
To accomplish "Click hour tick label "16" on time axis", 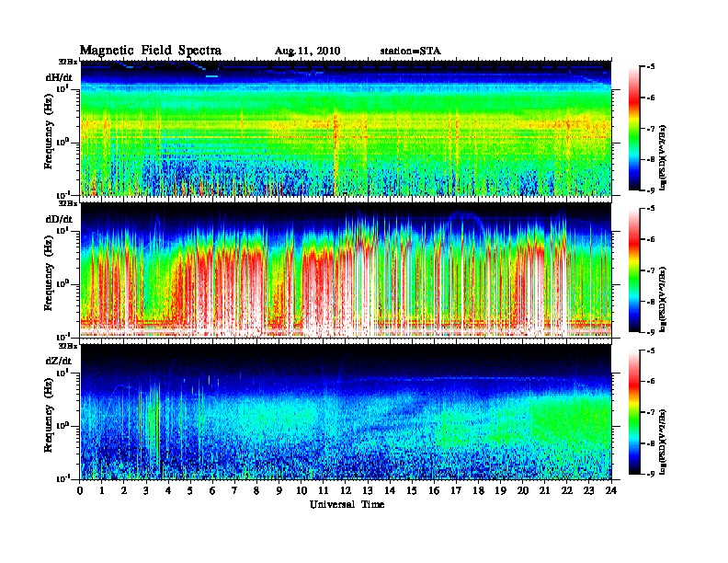I will [434, 490].
